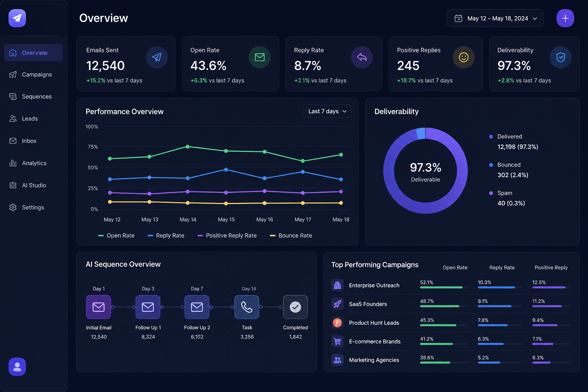Open the May 12 – May 18 date range dropdown
The image size is (588, 392).
(x=495, y=18)
